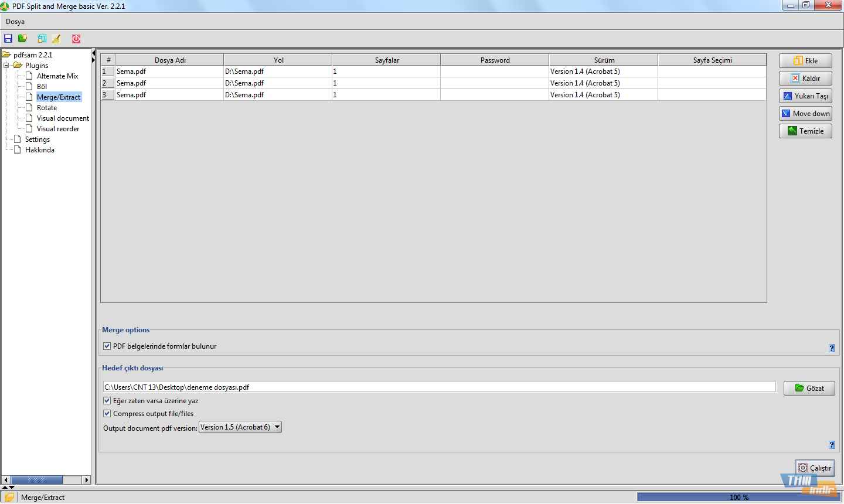
Task: Click the load environment green folder icon
Action: 22,39
